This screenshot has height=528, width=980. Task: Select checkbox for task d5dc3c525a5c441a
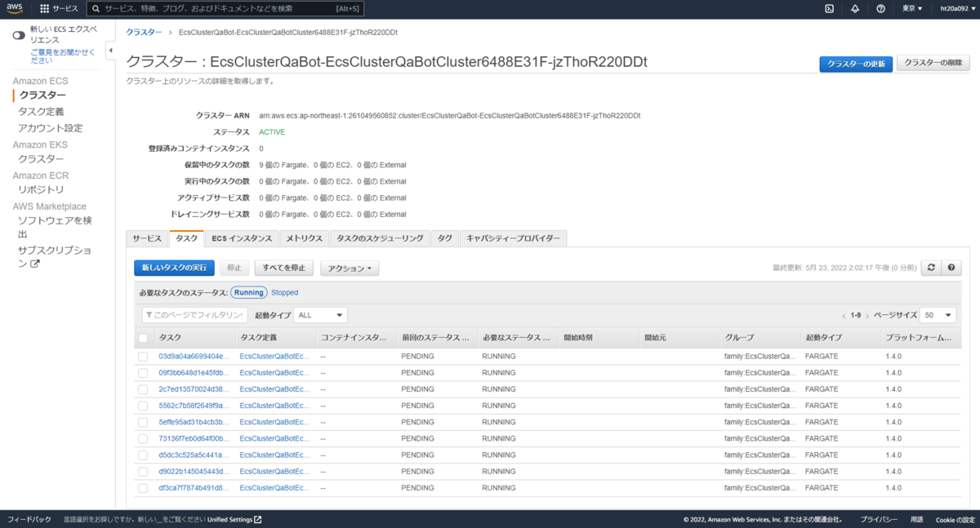pyautogui.click(x=143, y=455)
